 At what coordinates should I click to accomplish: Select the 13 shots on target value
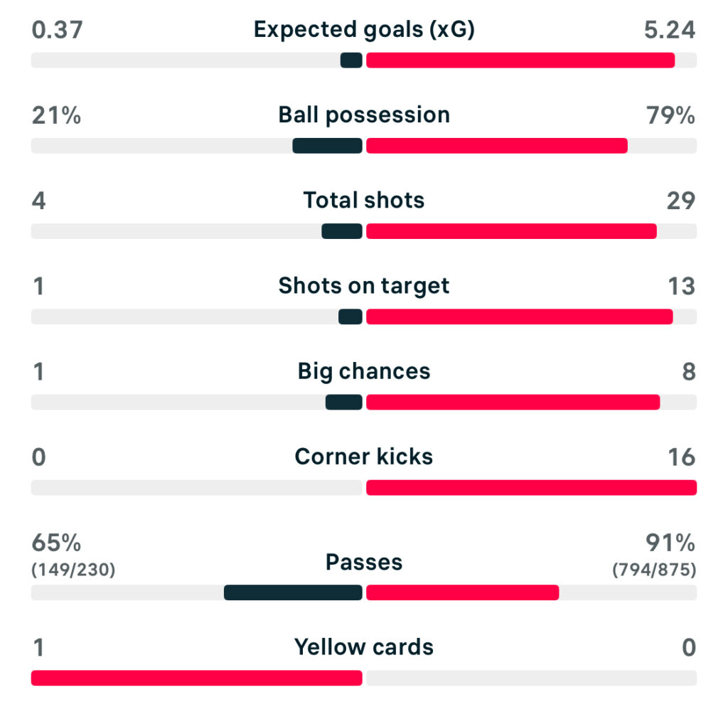coord(680,286)
